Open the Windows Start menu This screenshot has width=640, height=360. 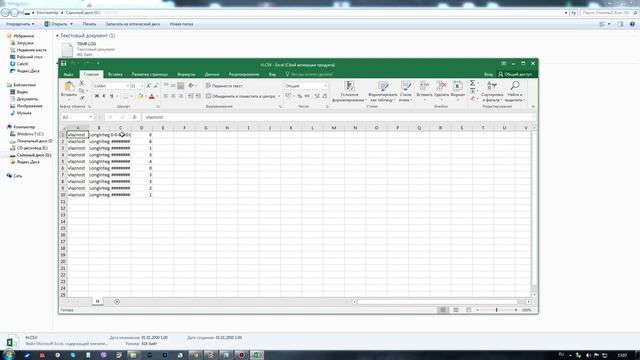click(x=9, y=355)
